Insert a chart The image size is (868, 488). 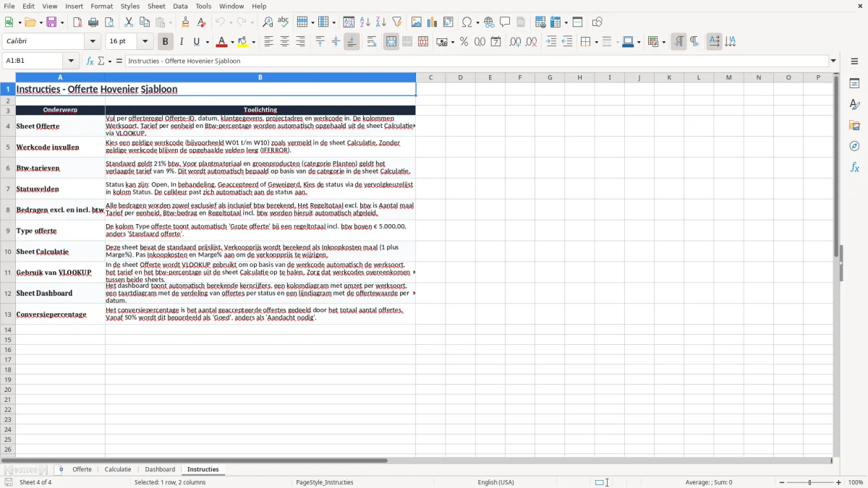click(x=433, y=22)
